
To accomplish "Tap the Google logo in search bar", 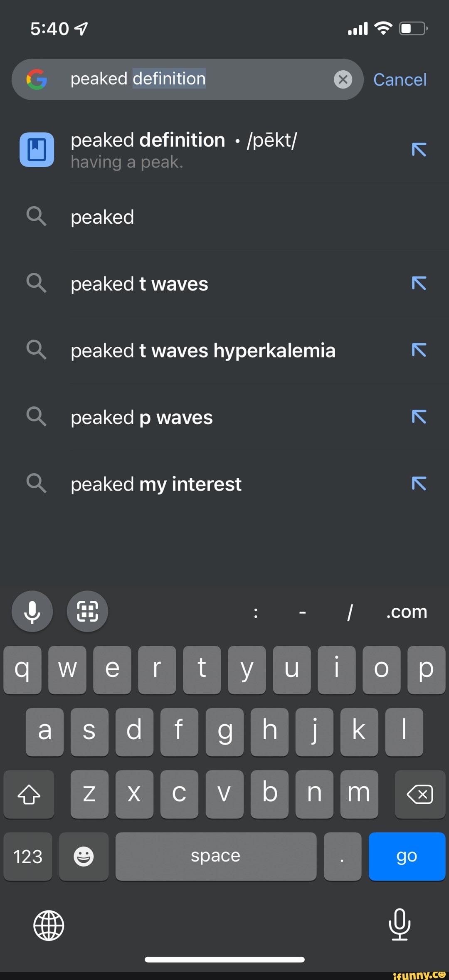I will pos(37,80).
